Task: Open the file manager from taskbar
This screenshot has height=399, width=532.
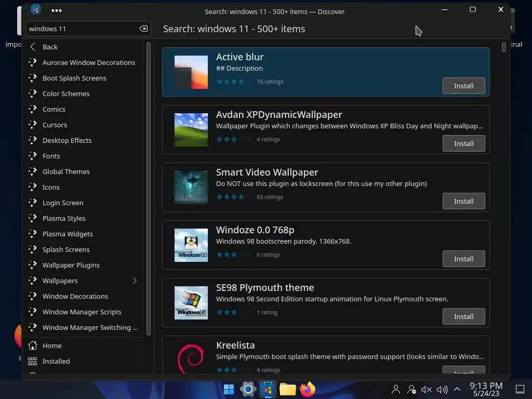Action: 287,390
